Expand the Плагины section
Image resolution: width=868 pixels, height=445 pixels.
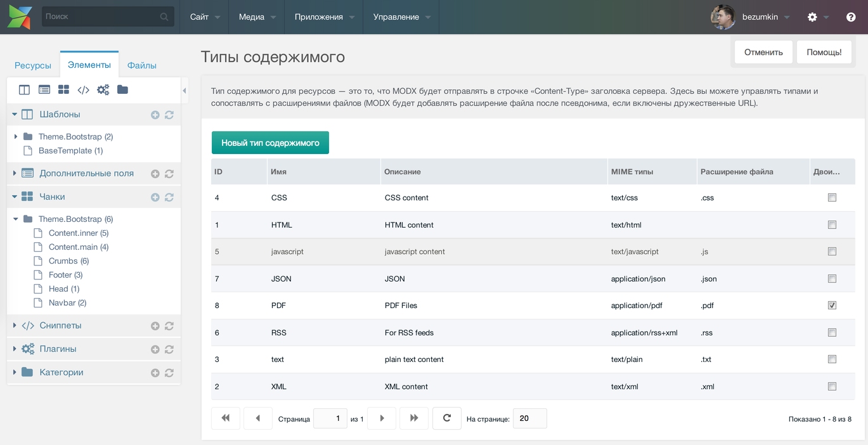pyautogui.click(x=15, y=349)
